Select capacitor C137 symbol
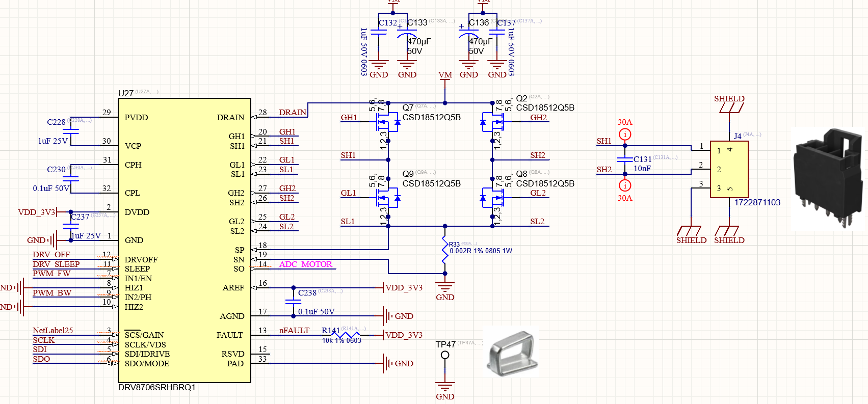This screenshot has width=868, height=404. point(497,32)
